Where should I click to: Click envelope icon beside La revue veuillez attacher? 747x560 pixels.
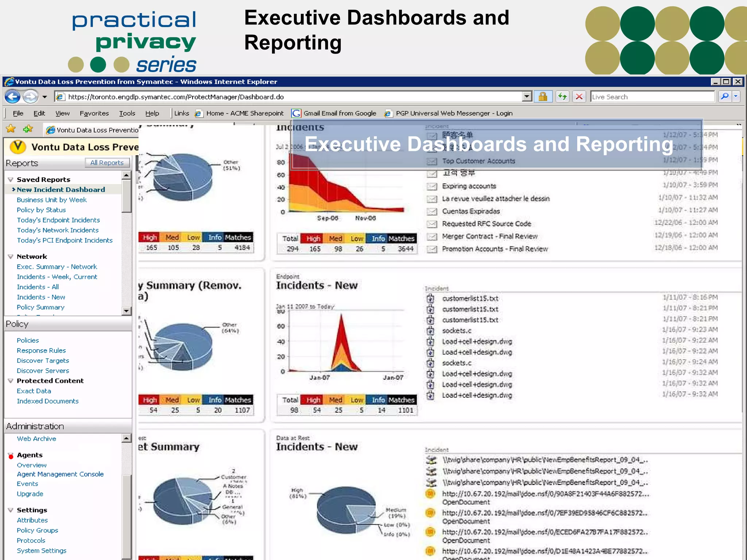click(432, 199)
